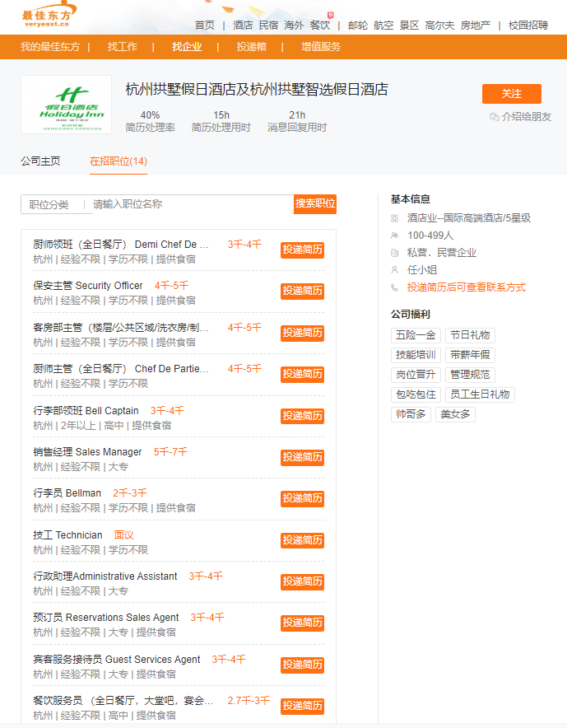567x728 pixels.
Task: Open the 销售经理 Sales Manager job listing
Action: tap(87, 452)
